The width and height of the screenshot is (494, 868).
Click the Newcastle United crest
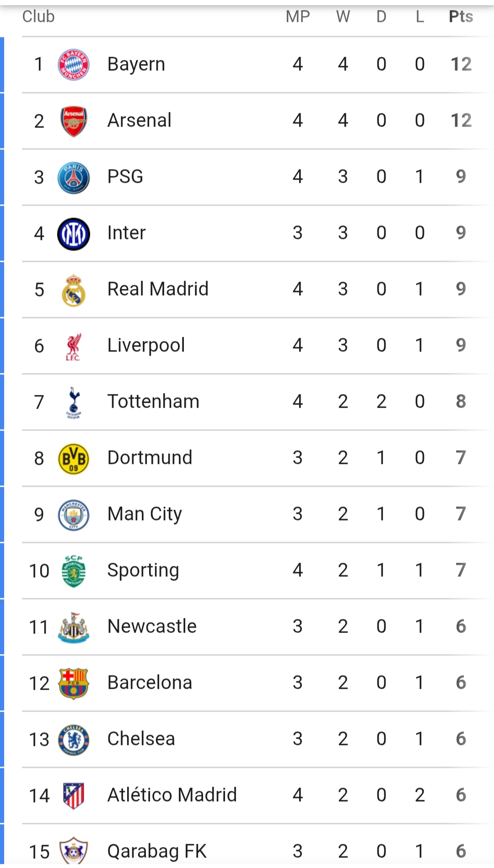click(73, 627)
